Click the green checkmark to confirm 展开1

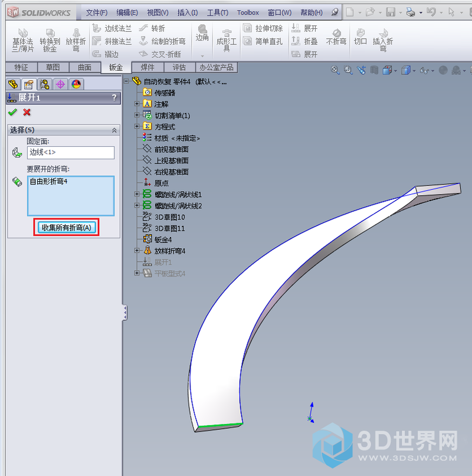click(x=12, y=112)
